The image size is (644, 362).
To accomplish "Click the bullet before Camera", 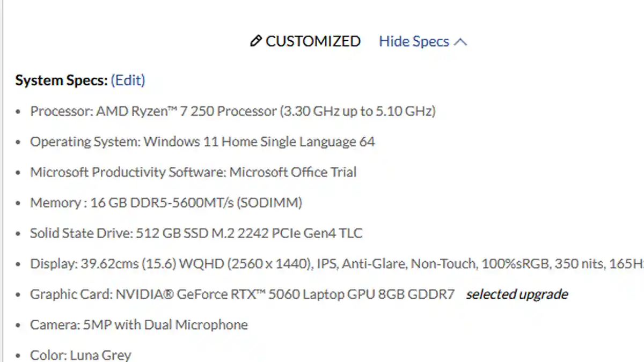I will click(x=19, y=326).
